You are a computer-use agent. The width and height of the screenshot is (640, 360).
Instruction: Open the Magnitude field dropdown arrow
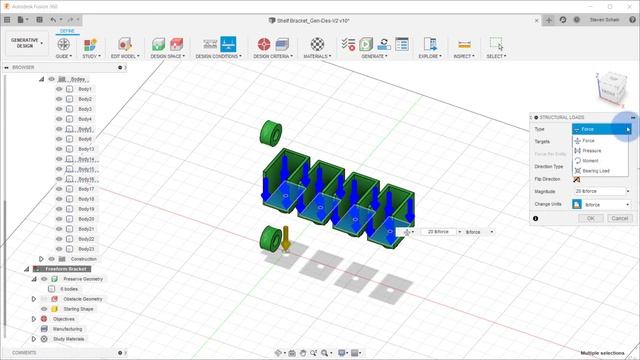[628, 191]
